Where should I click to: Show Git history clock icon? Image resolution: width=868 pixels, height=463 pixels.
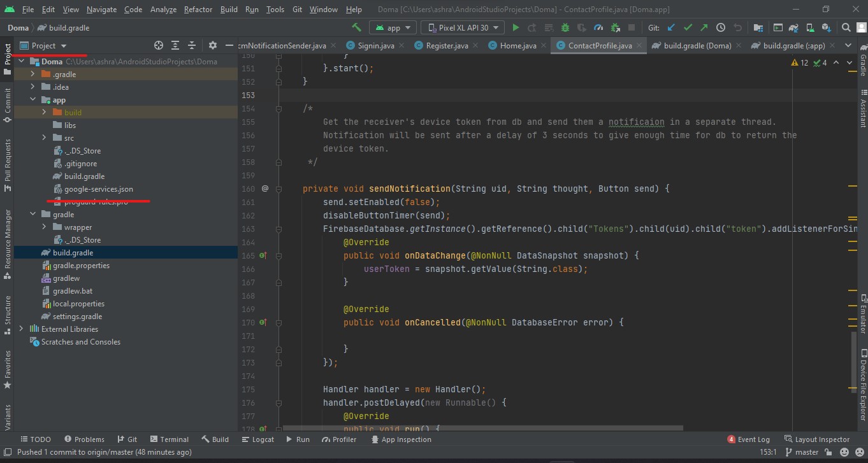pyautogui.click(x=721, y=27)
